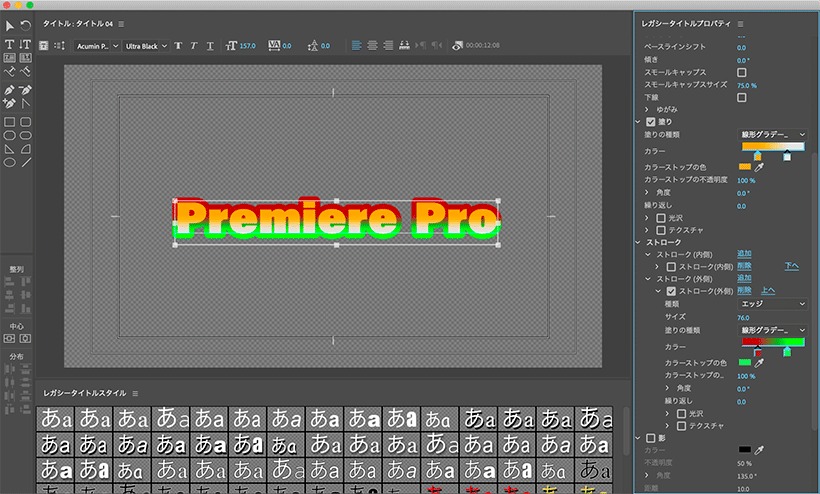Pick outer stroke color with eyedropper
The width and height of the screenshot is (820, 494).
click(x=759, y=362)
